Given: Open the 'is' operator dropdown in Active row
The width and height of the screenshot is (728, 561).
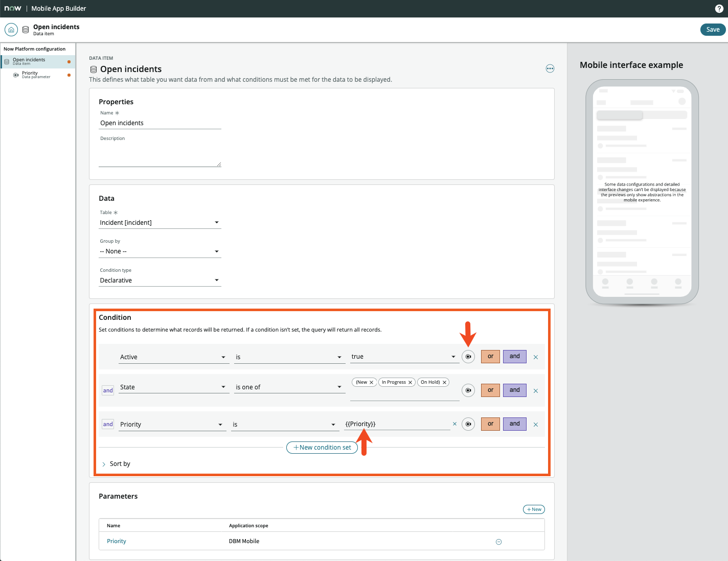Looking at the screenshot, I should [x=289, y=357].
